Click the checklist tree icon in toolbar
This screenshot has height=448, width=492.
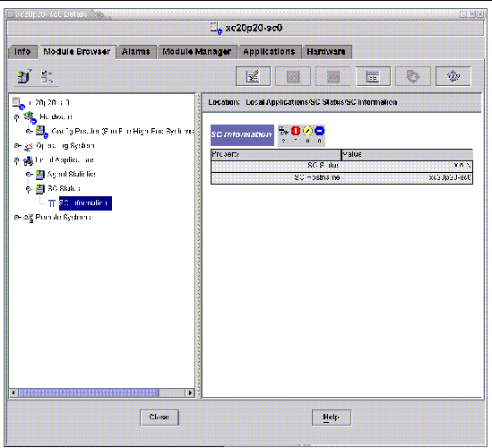[x=47, y=76]
